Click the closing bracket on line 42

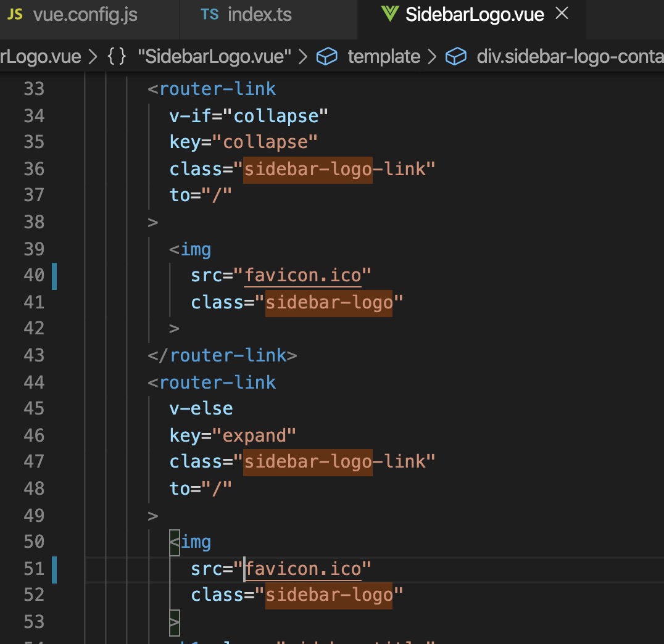point(174,329)
